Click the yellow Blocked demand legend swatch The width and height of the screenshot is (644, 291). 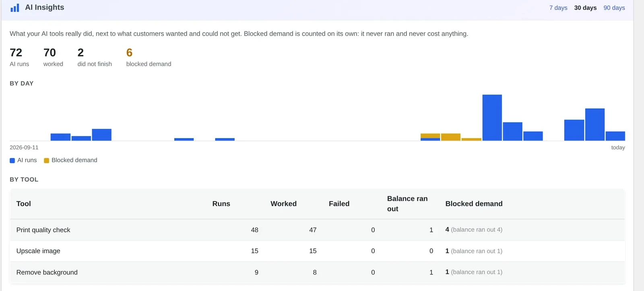click(x=46, y=161)
